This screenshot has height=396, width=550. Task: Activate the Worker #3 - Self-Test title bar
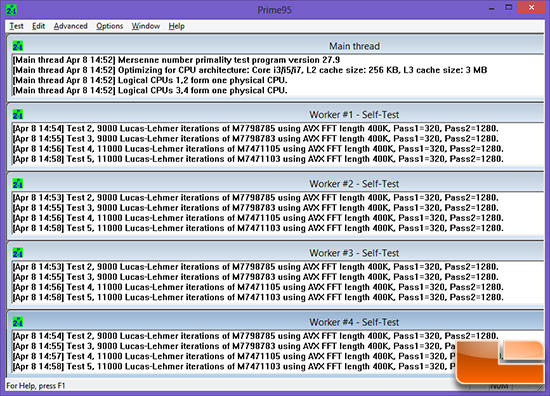coord(276,253)
